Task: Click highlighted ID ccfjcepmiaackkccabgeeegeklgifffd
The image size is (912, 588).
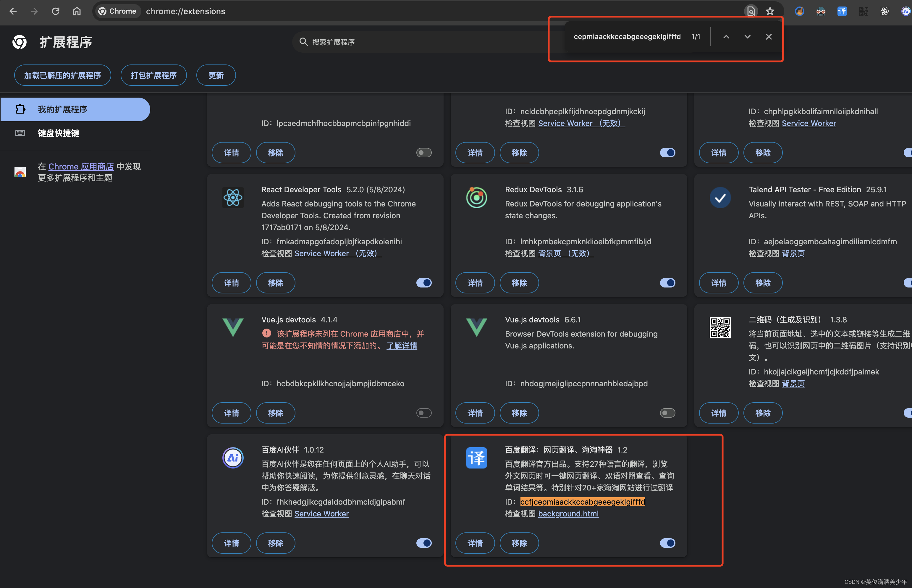Action: pos(583,502)
